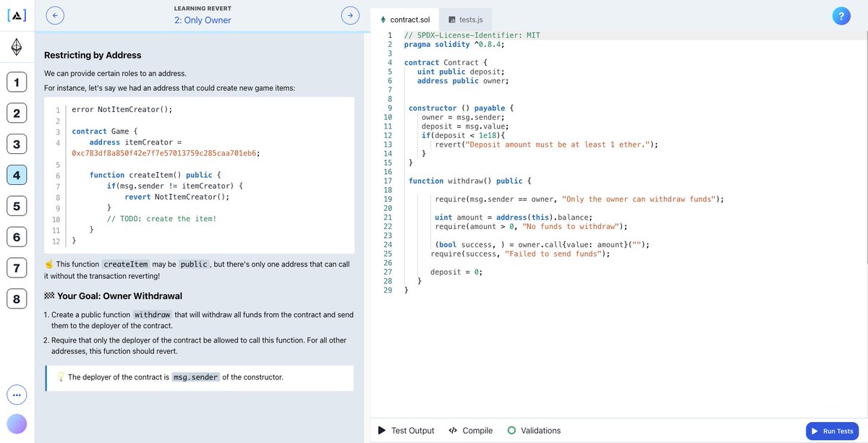Go to lesson step 2
The width and height of the screenshot is (868, 443).
16,113
